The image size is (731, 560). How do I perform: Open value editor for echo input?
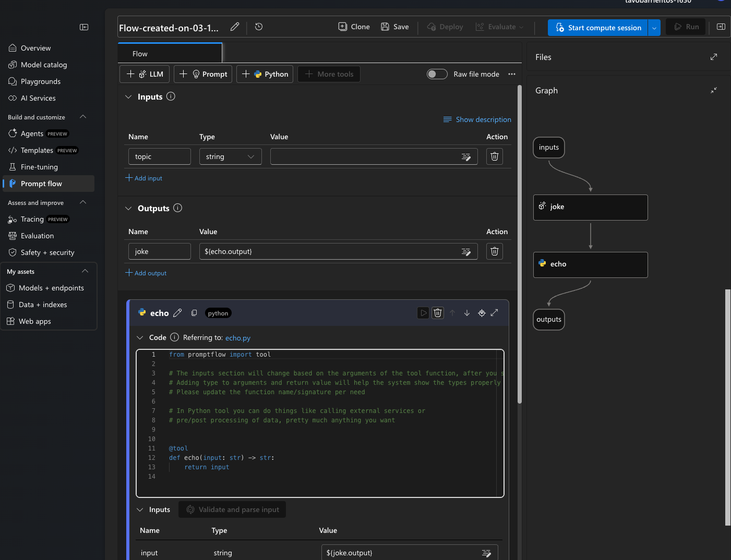(x=486, y=553)
